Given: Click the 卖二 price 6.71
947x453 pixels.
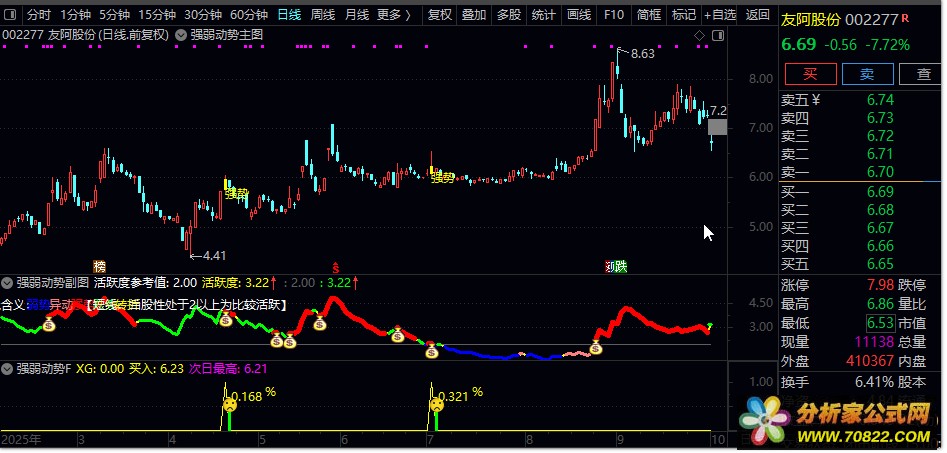Looking at the screenshot, I should (x=880, y=154).
